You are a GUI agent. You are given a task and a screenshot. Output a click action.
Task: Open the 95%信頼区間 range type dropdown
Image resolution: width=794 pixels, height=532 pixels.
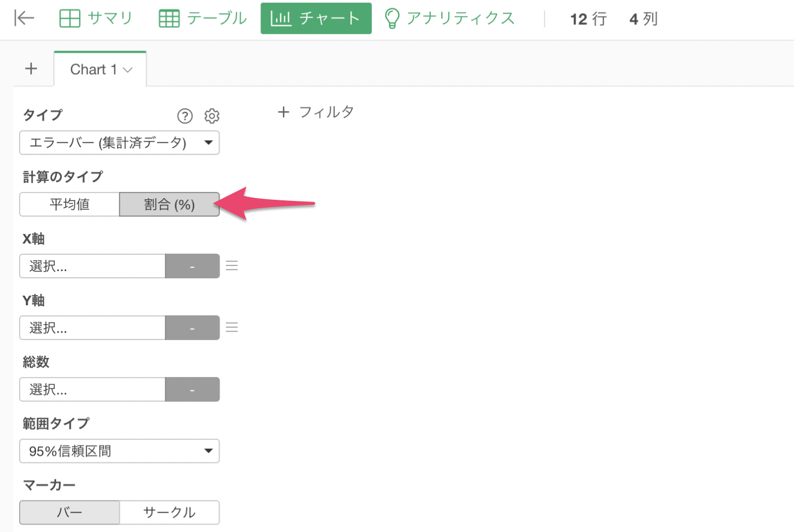pos(119,451)
